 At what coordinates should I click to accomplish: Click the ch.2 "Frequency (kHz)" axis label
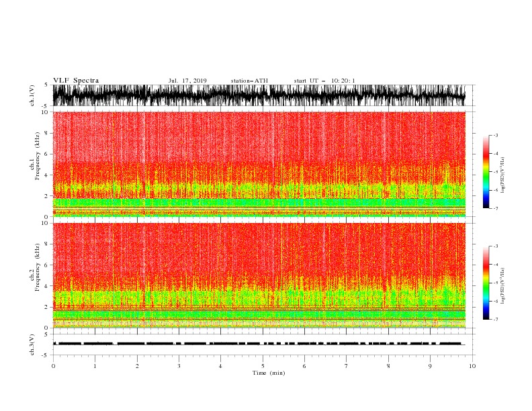38,267
